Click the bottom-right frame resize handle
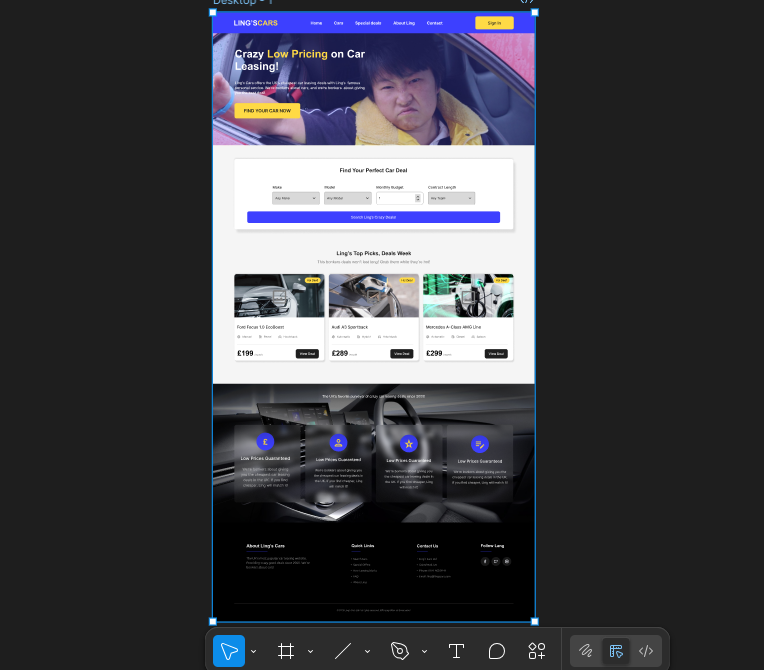Image resolution: width=764 pixels, height=670 pixels. click(x=535, y=621)
